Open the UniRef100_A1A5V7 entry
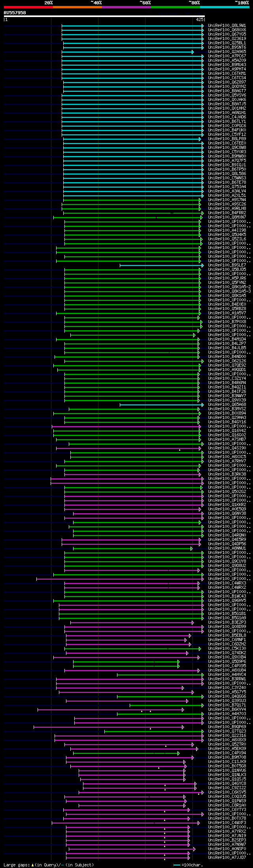Image resolution: width=253 pixels, height=868 pixels. (227, 313)
